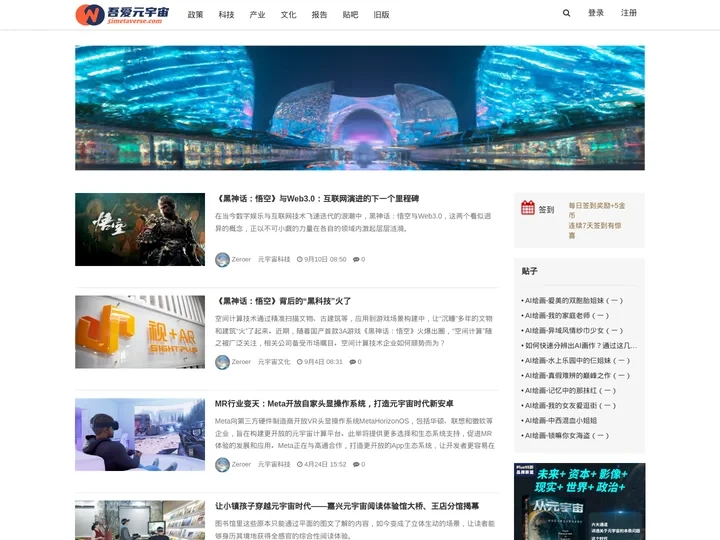
Task: Click comment bubble icon on 4月24日 article
Action: 356,464
